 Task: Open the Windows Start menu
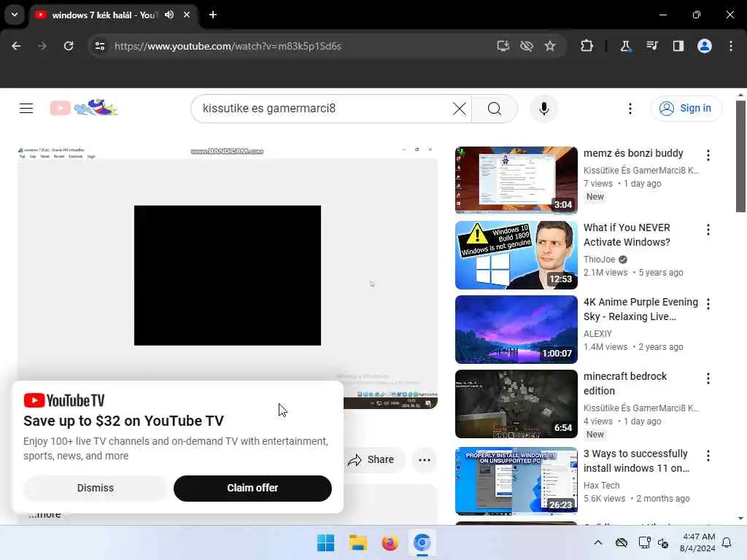coord(326,542)
